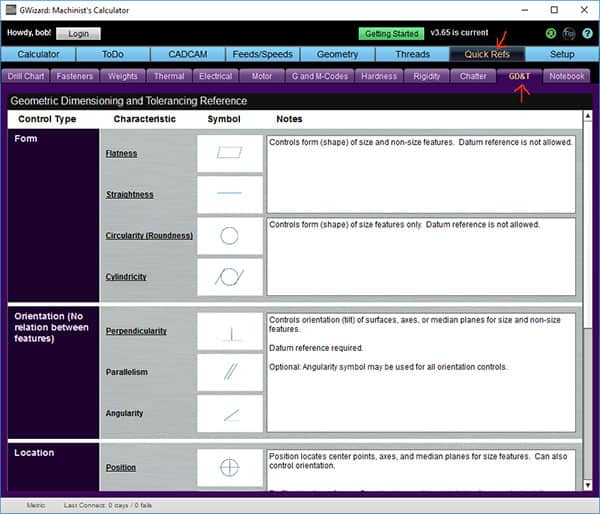Screen dimensions: 600x514
Task: Click the green Getting Started button
Action: click(391, 34)
